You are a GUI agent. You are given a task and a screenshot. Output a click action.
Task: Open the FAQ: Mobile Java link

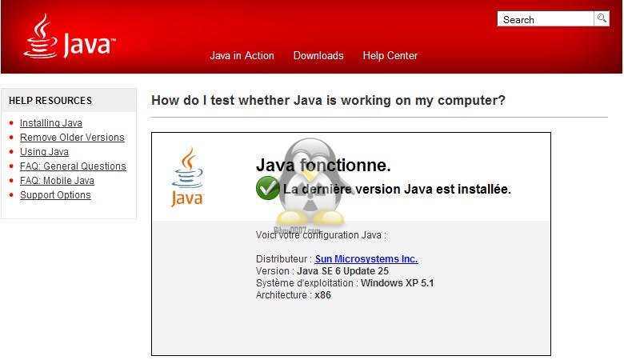(57, 180)
